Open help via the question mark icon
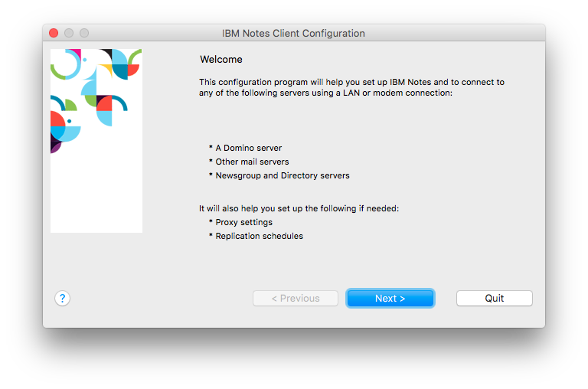Screen dimensions: 588x389 (x=62, y=298)
